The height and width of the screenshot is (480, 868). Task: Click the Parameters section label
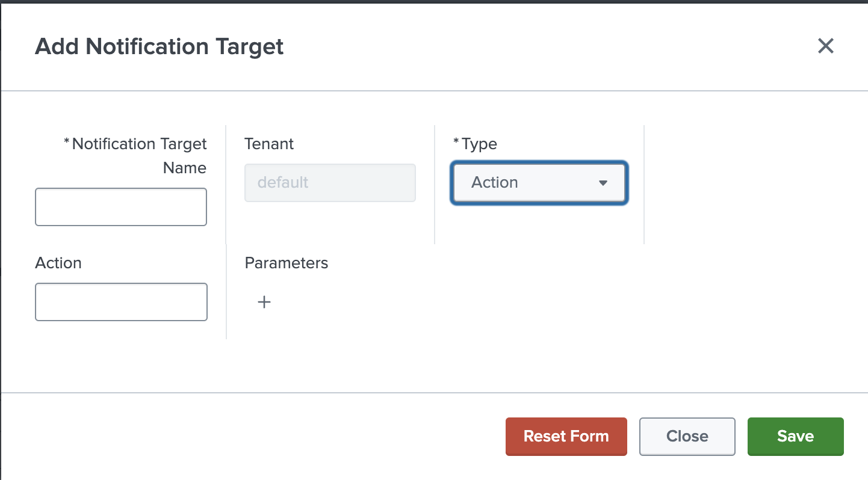(287, 263)
